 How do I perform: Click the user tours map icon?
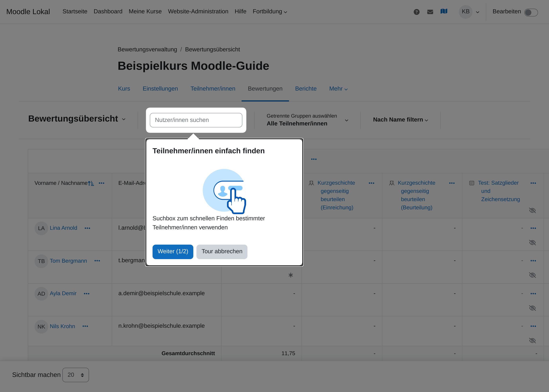click(x=444, y=11)
